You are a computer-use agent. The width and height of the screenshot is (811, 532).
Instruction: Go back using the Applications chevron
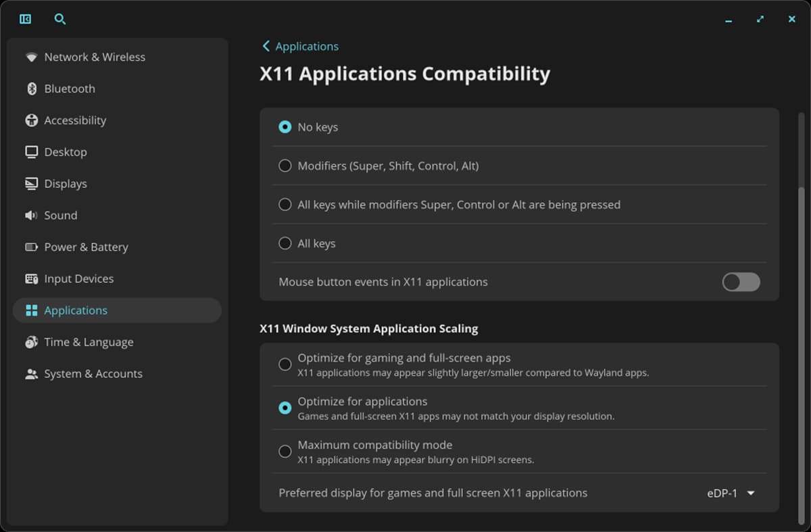pos(266,46)
